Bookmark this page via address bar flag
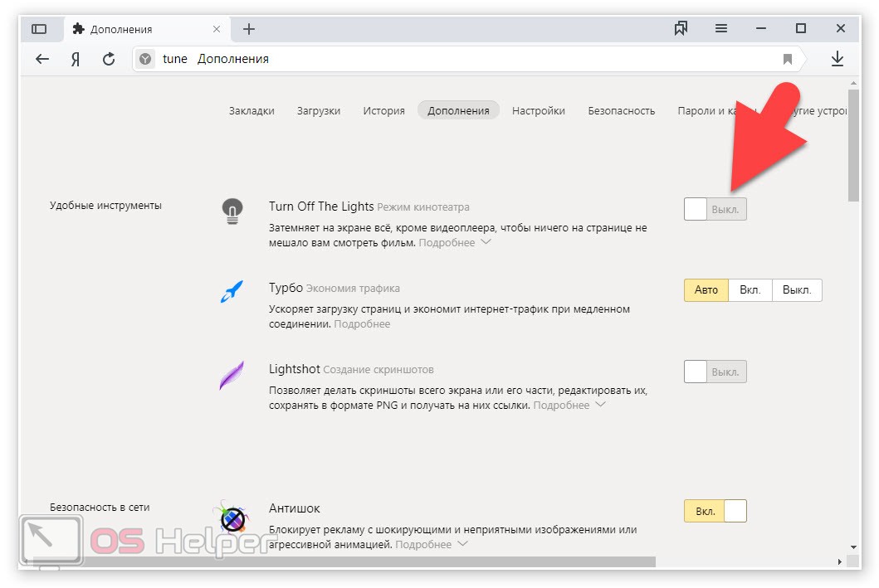This screenshot has width=879, height=588. point(788,59)
